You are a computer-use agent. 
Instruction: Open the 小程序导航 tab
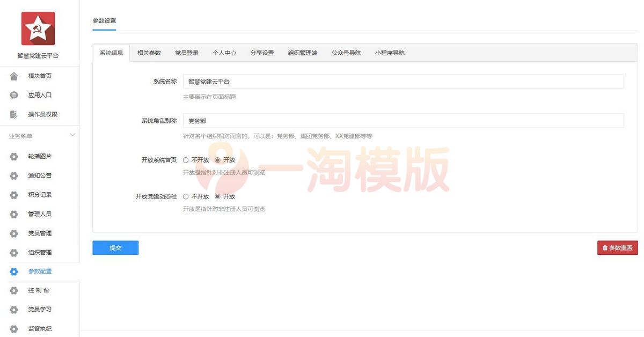pos(390,53)
